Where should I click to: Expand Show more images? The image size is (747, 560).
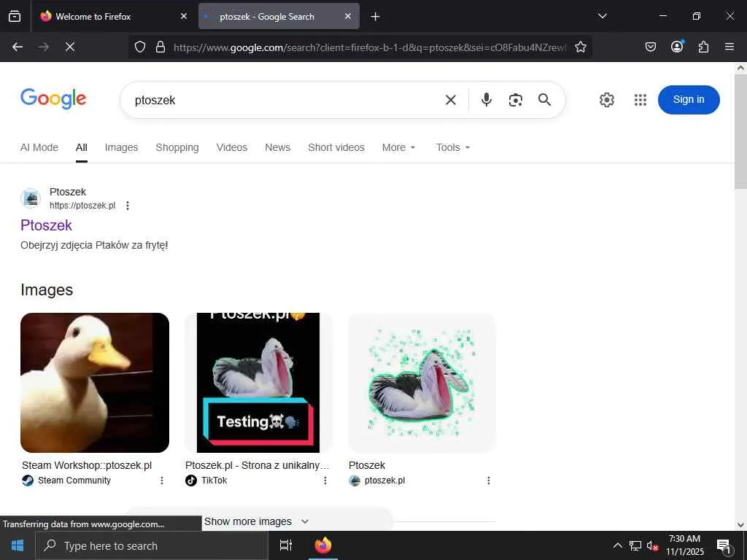click(x=256, y=521)
